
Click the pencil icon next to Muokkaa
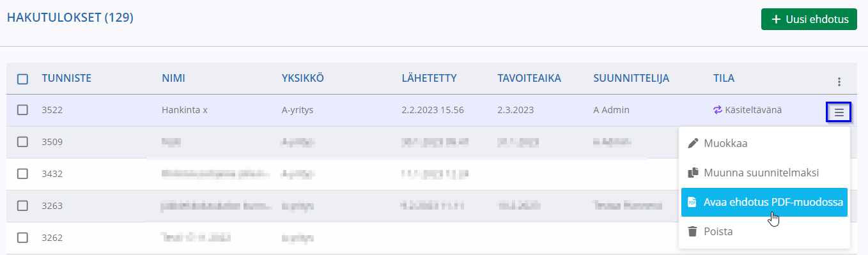pos(692,143)
